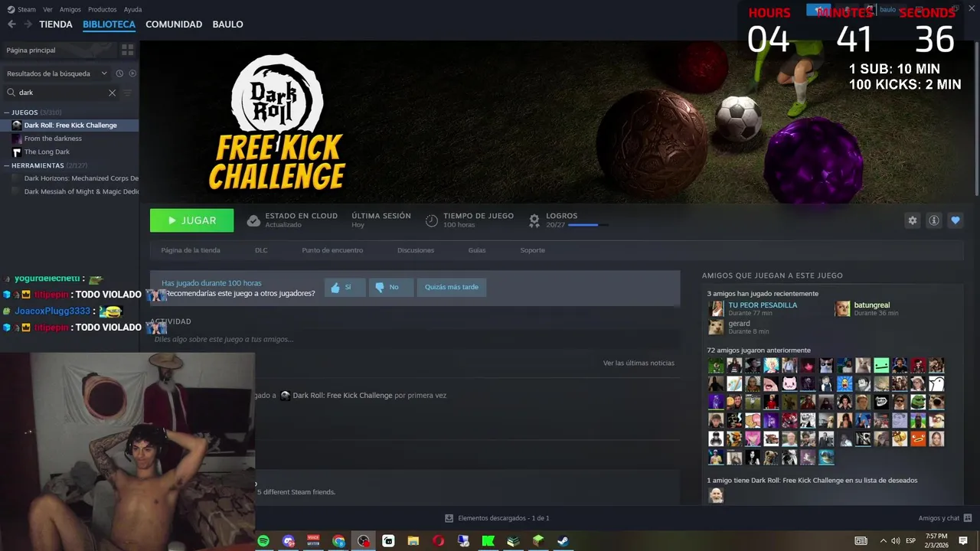This screenshot has width=980, height=551.
Task: Sort by recent activity clock icon
Action: point(119,73)
